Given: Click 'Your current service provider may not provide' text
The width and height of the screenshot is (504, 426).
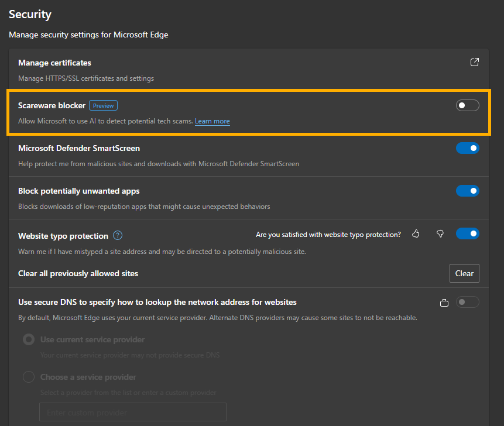Looking at the screenshot, I should 130,355.
